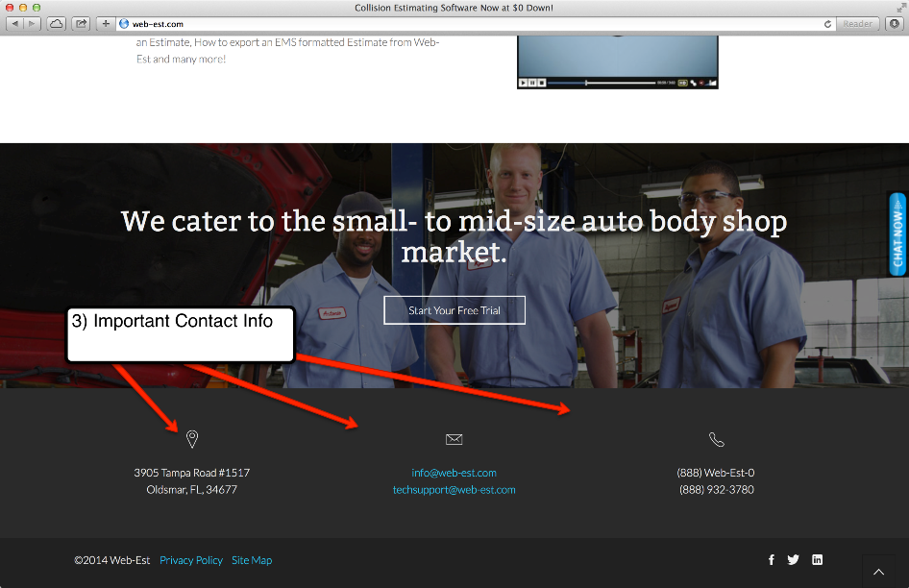Screen dimensions: 909x588
Task: Click the Reader button in address bar
Action: point(857,24)
